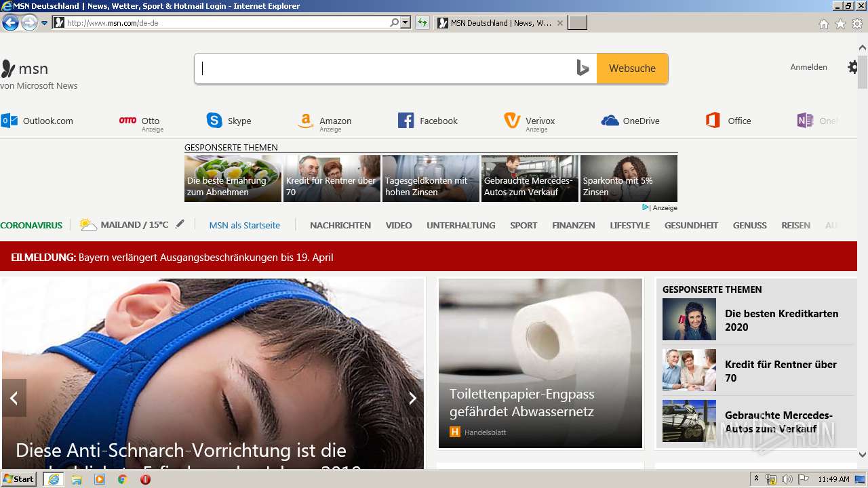Screen dimensions: 868x488
Task: Click Internet Explorer taskbar icon
Action: pos(54,479)
